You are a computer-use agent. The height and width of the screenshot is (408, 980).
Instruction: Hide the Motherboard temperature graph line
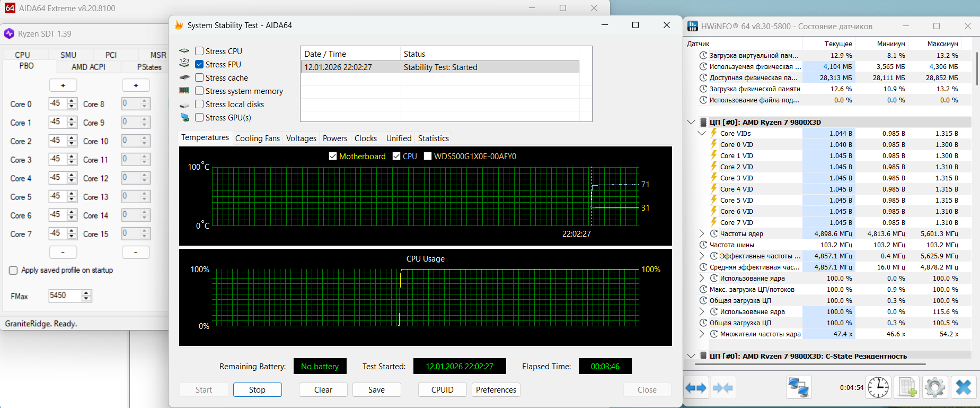point(333,156)
